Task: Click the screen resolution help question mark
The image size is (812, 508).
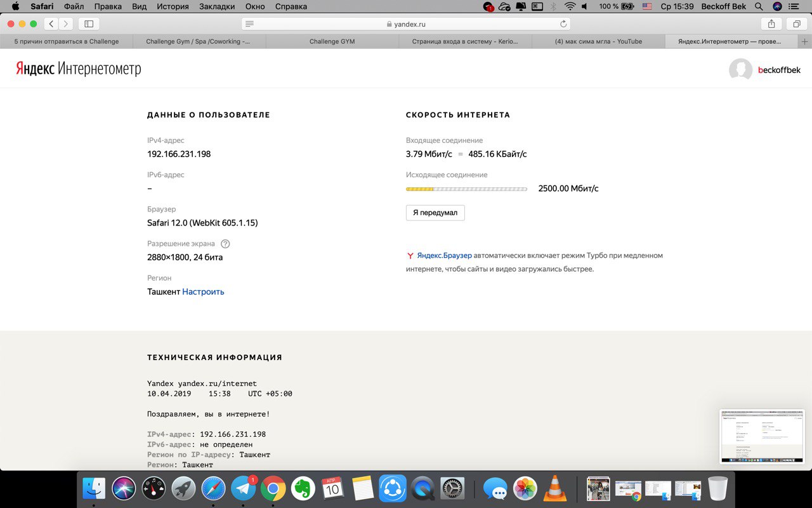Action: (x=225, y=243)
